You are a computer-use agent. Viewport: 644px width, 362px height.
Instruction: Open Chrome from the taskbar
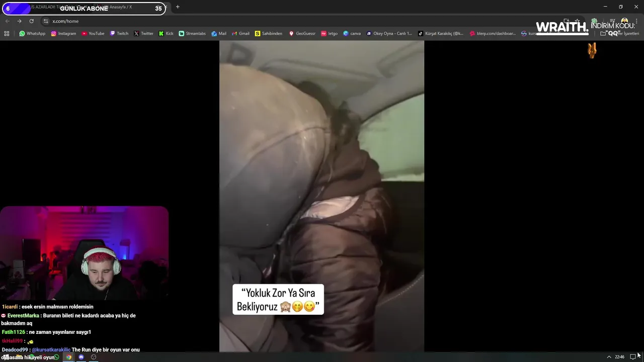tap(69, 357)
